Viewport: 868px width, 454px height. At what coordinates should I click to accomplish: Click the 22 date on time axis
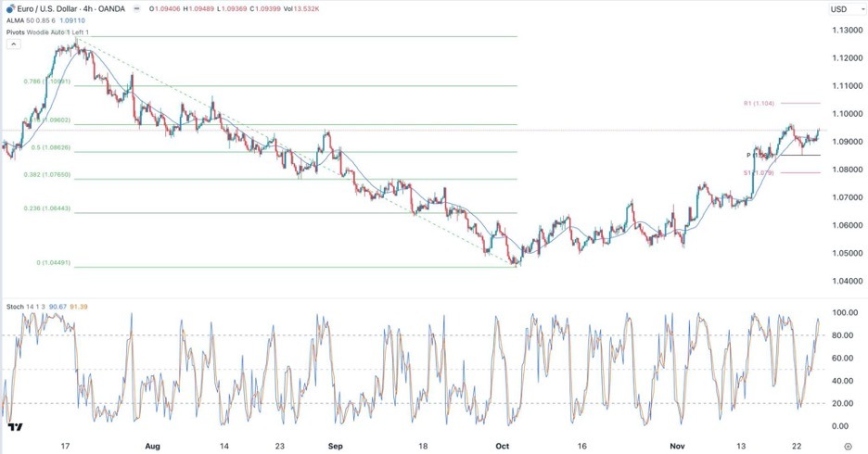(798, 447)
